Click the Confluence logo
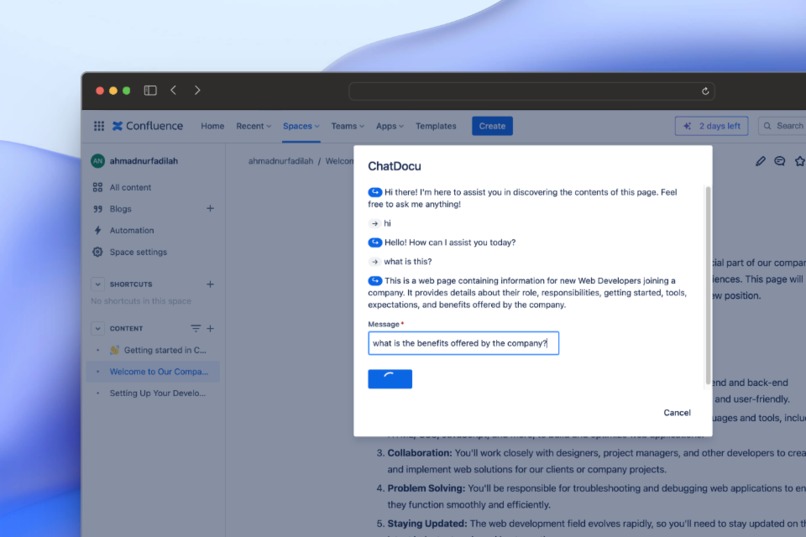Viewport: 806px width, 537px height. [x=148, y=126]
